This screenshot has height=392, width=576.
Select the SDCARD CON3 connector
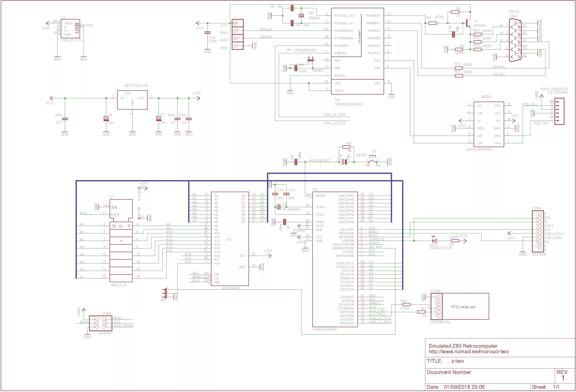(538, 231)
